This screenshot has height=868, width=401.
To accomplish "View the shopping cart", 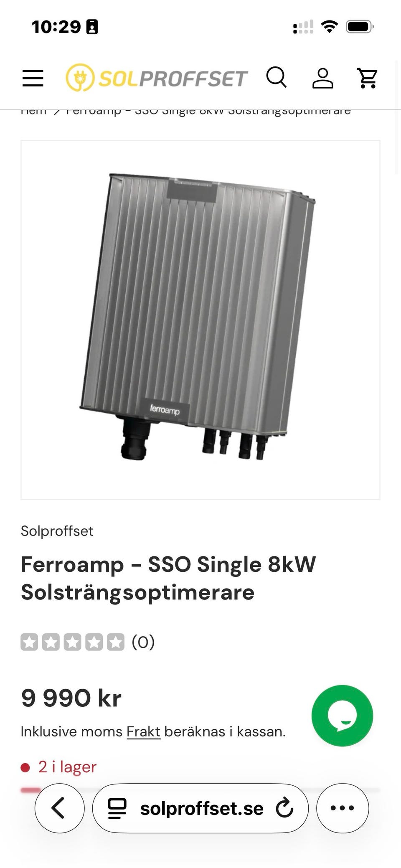I will coord(368,78).
